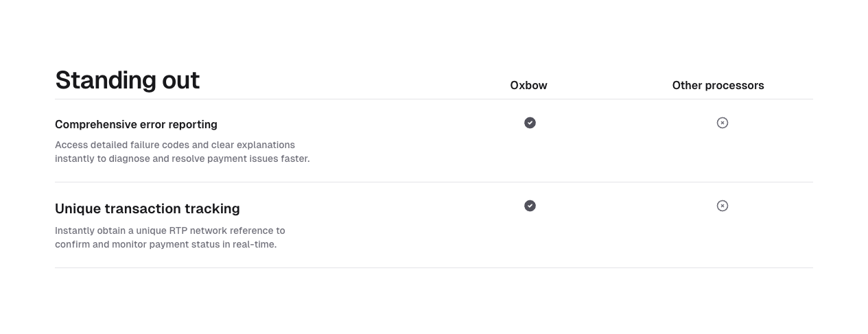
Task: Click Other processors X icon for transaction tracking
Action: [x=722, y=206]
